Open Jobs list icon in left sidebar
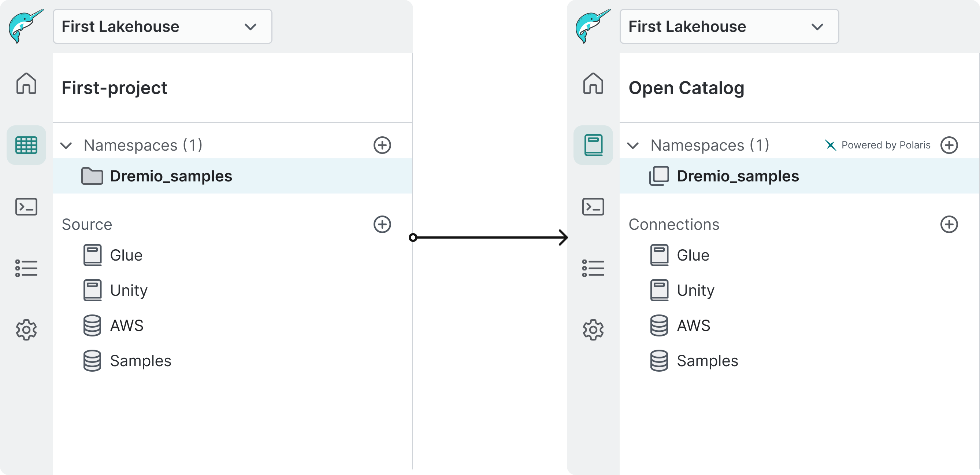980x475 pixels. 26,268
